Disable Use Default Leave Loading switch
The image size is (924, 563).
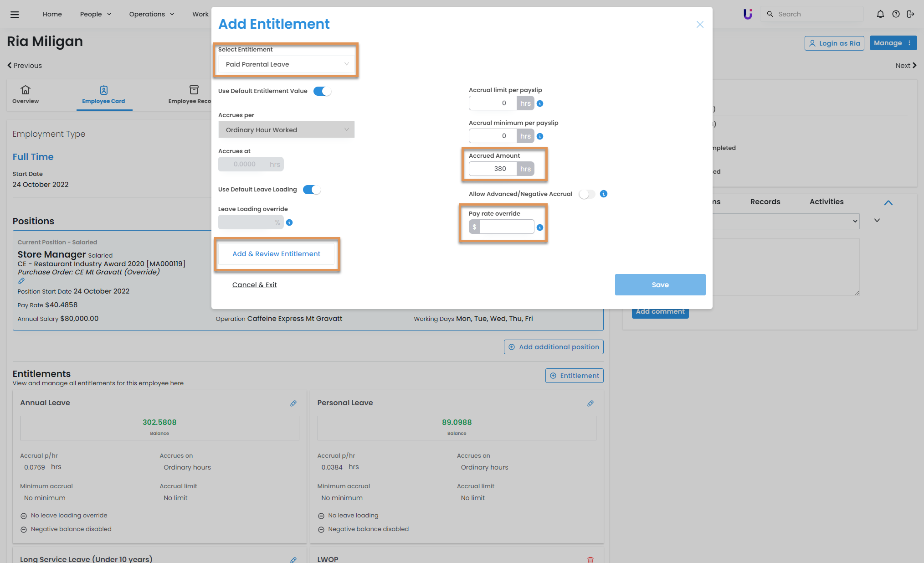(312, 190)
